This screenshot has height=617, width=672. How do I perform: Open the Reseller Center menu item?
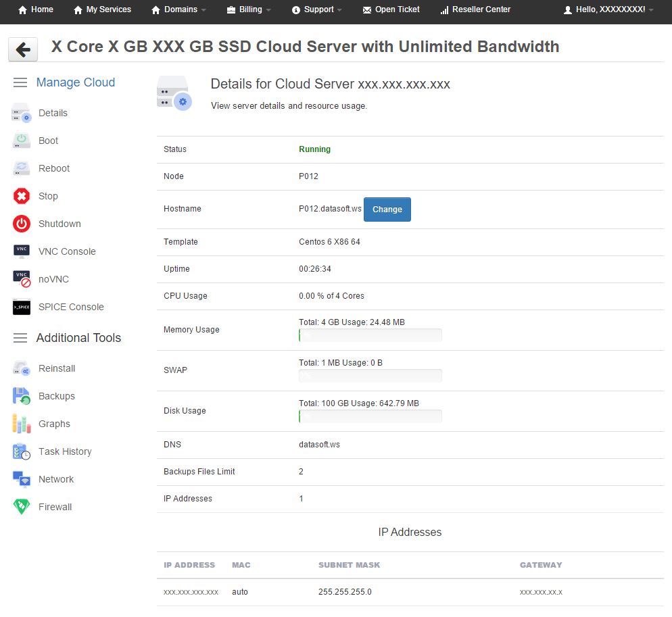475,9
